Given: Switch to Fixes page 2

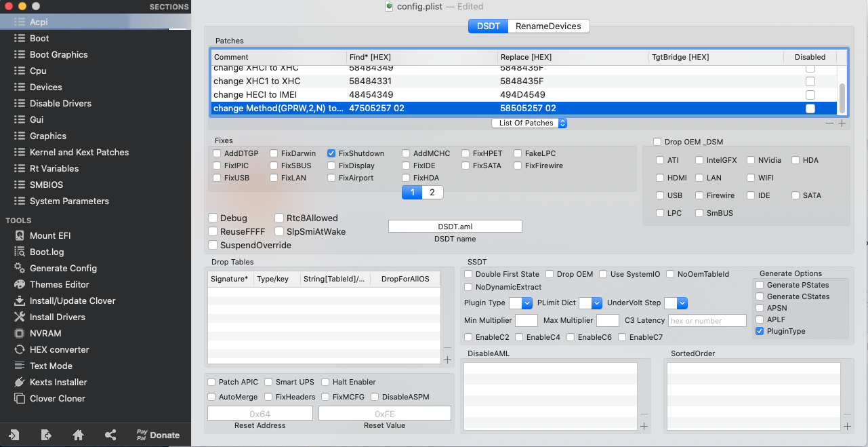Looking at the screenshot, I should pos(432,193).
